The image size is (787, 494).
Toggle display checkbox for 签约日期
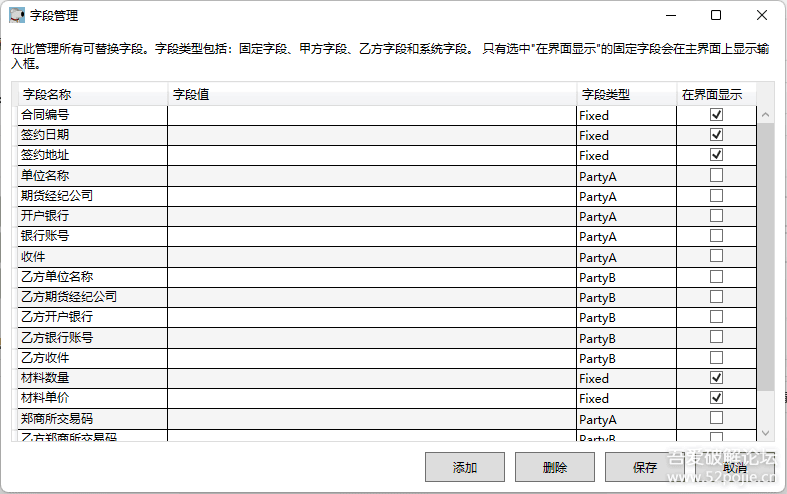click(716, 135)
